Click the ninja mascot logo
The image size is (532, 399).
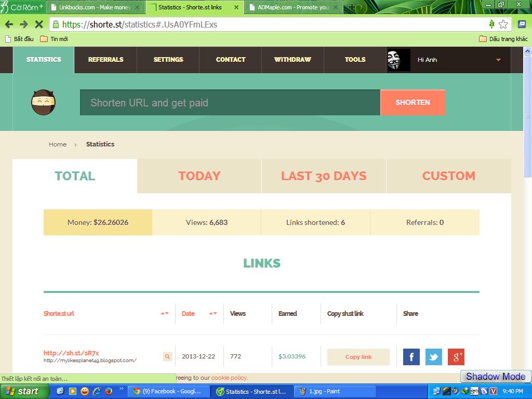(44, 102)
